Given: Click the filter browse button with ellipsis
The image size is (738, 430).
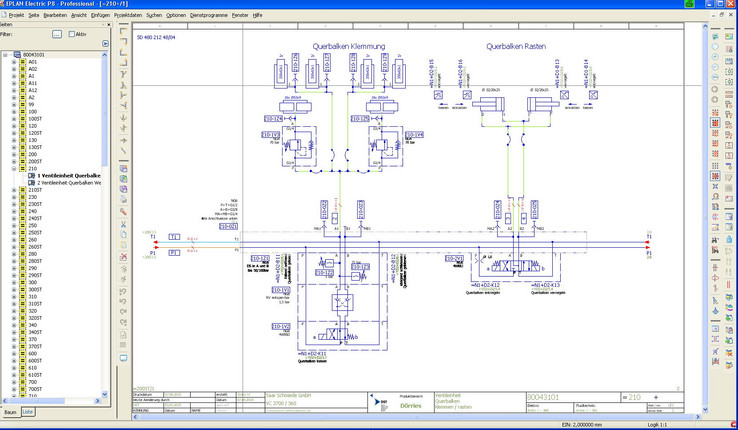Looking at the screenshot, I should pyautogui.click(x=57, y=34).
